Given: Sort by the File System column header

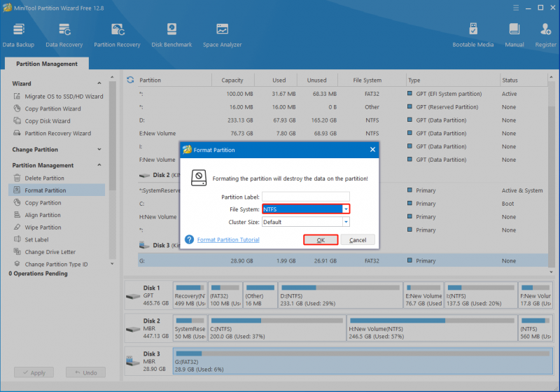Looking at the screenshot, I should coord(367,80).
